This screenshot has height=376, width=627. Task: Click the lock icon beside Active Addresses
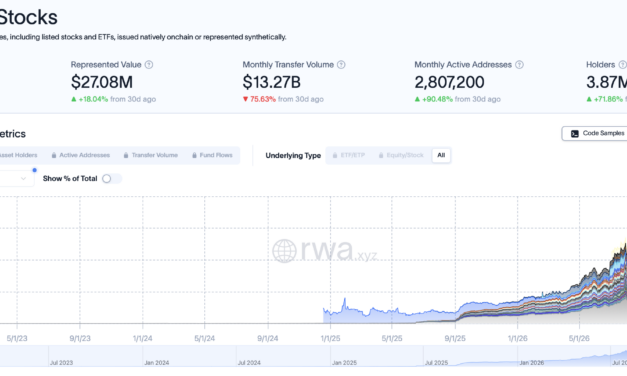(54, 155)
